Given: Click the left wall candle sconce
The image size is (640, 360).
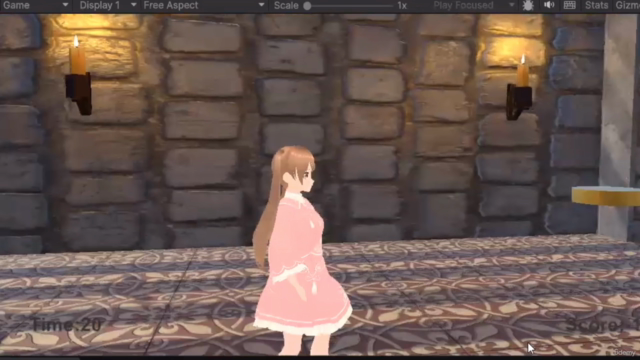Looking at the screenshot, I should [x=78, y=76].
